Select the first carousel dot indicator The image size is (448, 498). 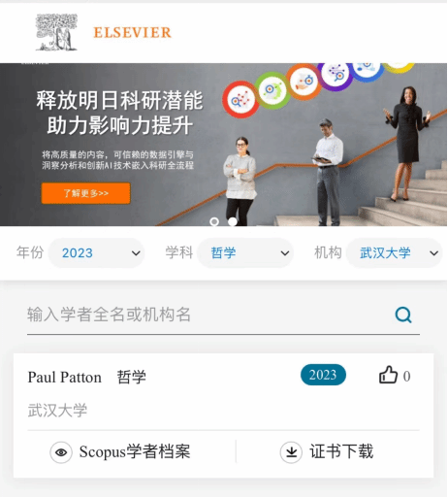(x=214, y=221)
